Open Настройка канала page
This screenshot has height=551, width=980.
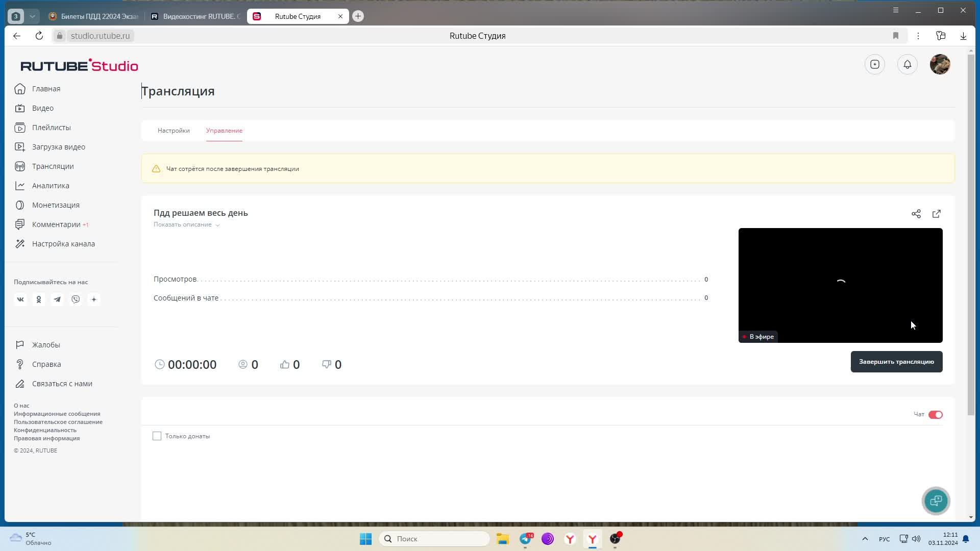click(55, 244)
